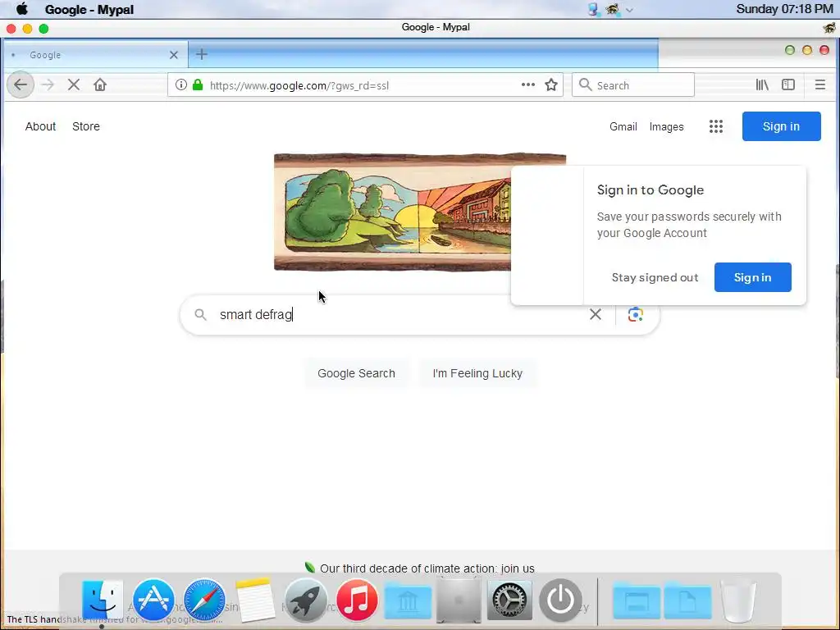Open the library folder icon in dock

pyautogui.click(x=408, y=601)
